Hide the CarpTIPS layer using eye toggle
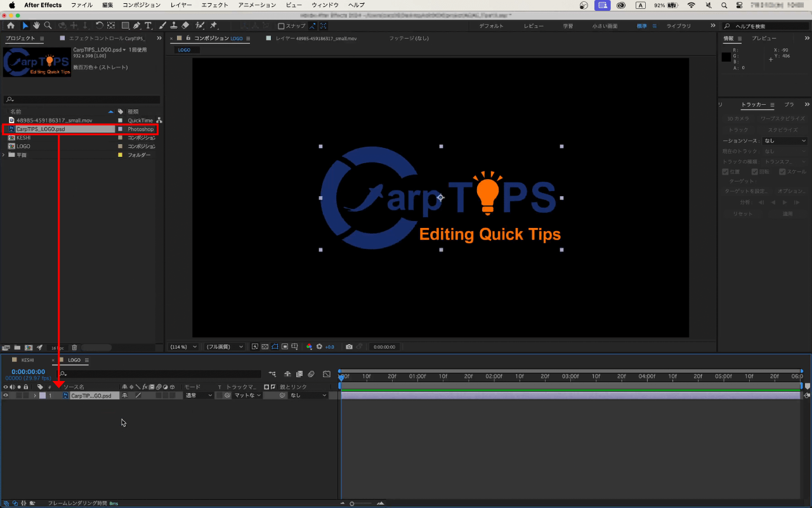Viewport: 812px width, 508px height. pyautogui.click(x=6, y=396)
